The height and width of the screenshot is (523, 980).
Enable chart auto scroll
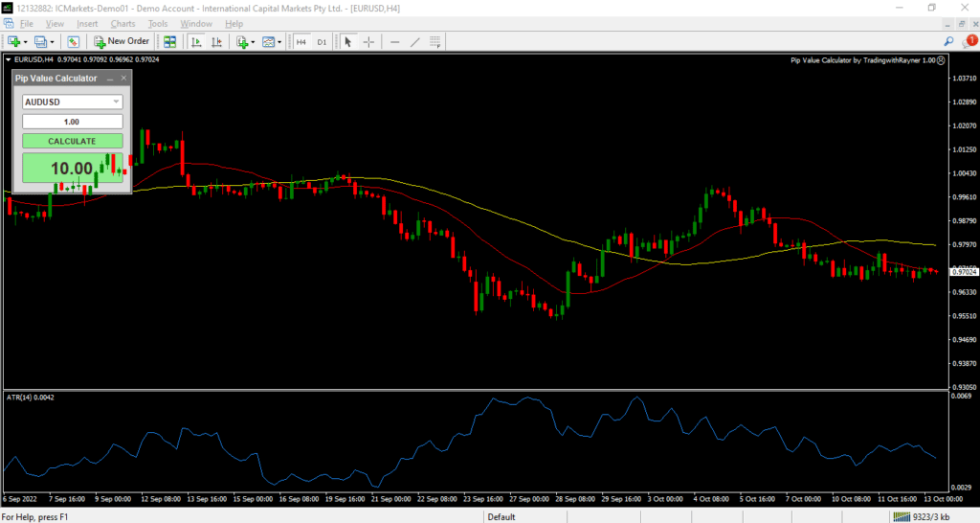[x=196, y=41]
